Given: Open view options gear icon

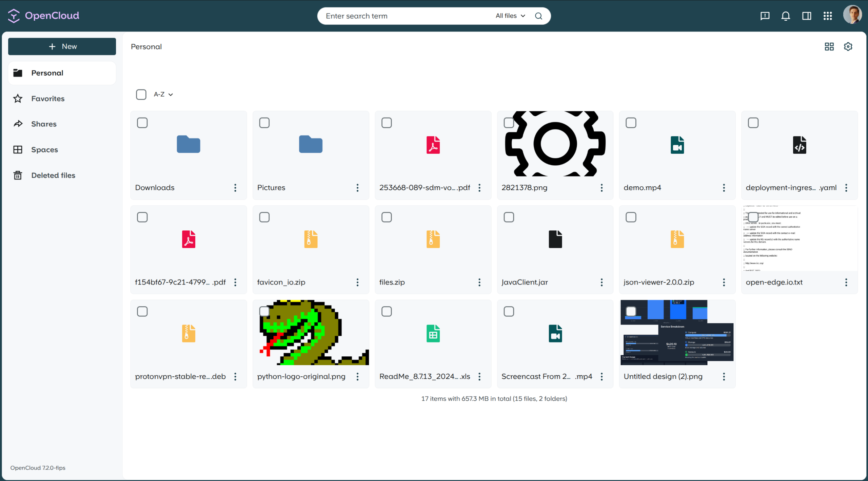Looking at the screenshot, I should (x=848, y=46).
